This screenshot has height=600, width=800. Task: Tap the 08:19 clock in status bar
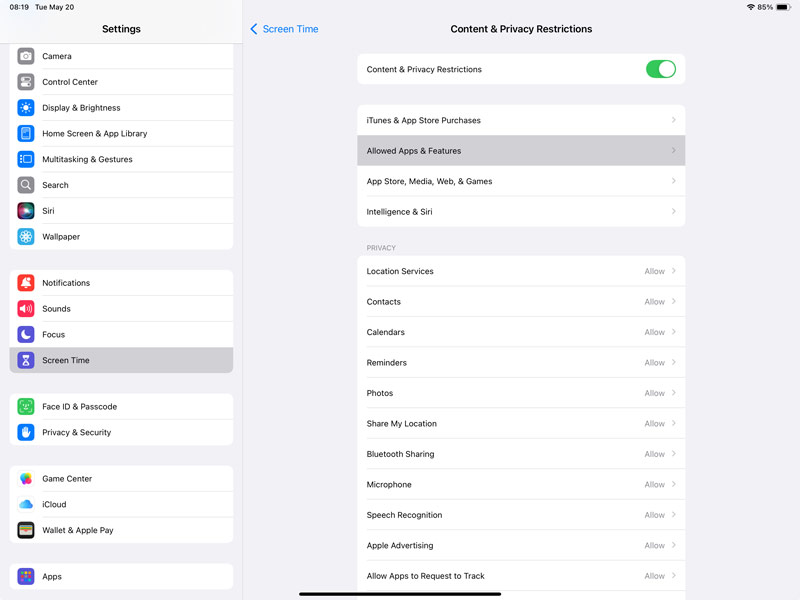click(19, 7)
